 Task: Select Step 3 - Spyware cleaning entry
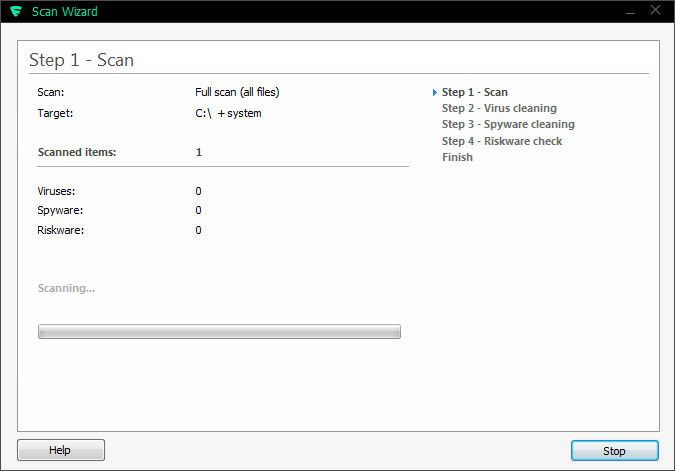tap(508, 124)
